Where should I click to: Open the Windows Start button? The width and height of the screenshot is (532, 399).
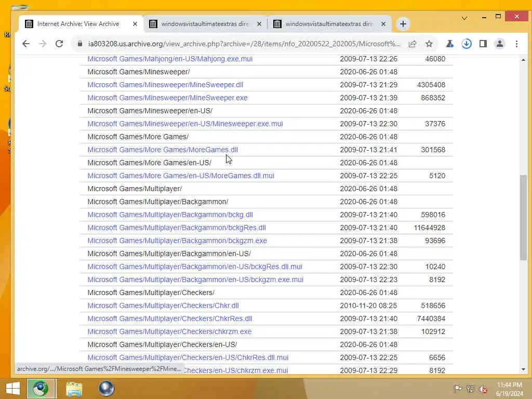13,389
